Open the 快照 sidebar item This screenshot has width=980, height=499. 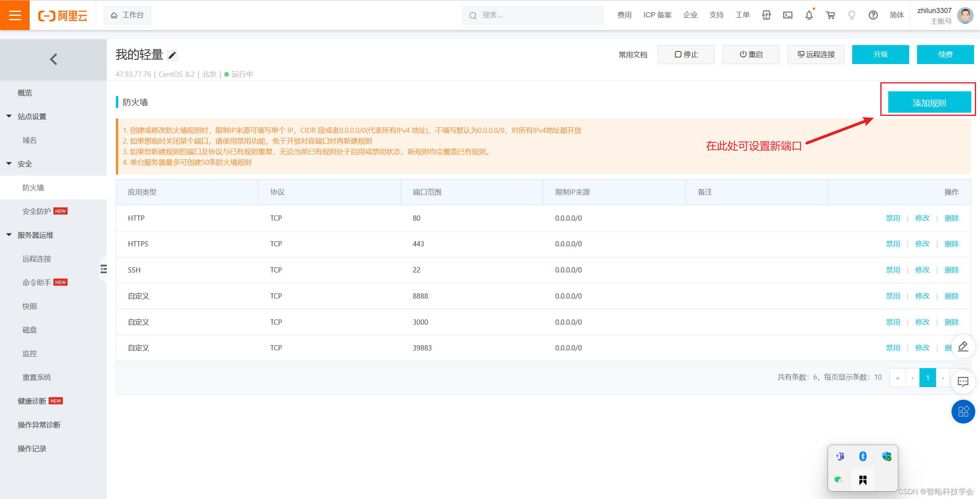30,306
